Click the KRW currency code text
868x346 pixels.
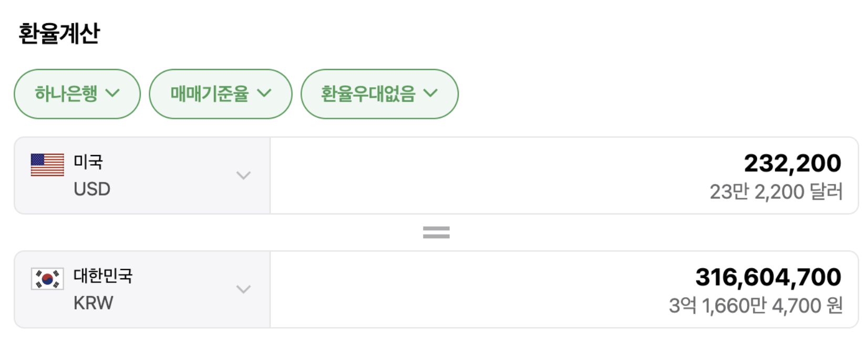pos(93,303)
